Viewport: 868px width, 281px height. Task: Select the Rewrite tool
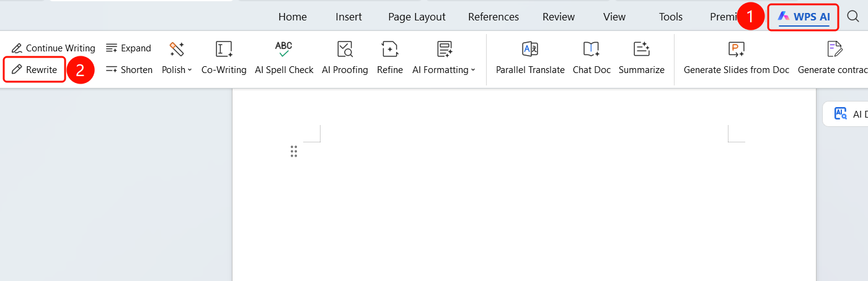point(35,70)
